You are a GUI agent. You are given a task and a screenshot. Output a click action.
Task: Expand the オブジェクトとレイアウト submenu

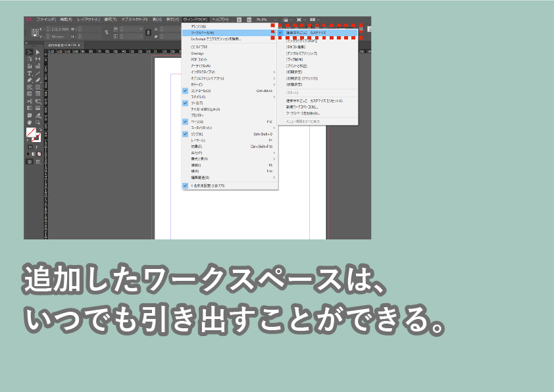(228, 78)
